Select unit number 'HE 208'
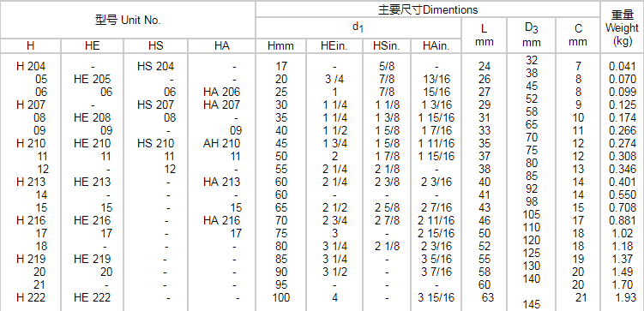Screen dimensions: 644x311 [93, 117]
